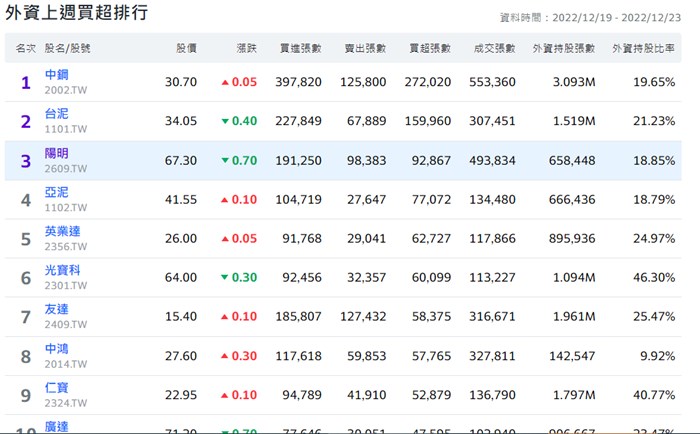Viewport: 700px width, 434px height.
Task: Sort by the 漲跌 column header
Action: (246, 48)
